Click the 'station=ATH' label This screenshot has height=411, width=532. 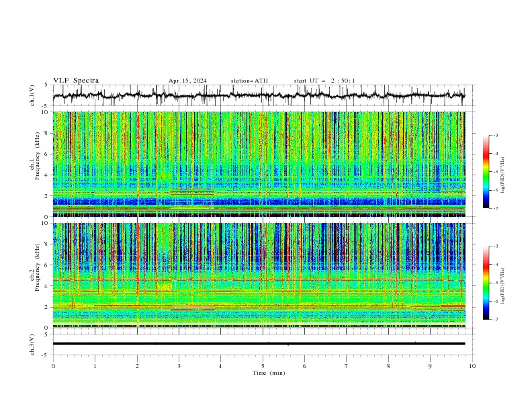(x=249, y=81)
